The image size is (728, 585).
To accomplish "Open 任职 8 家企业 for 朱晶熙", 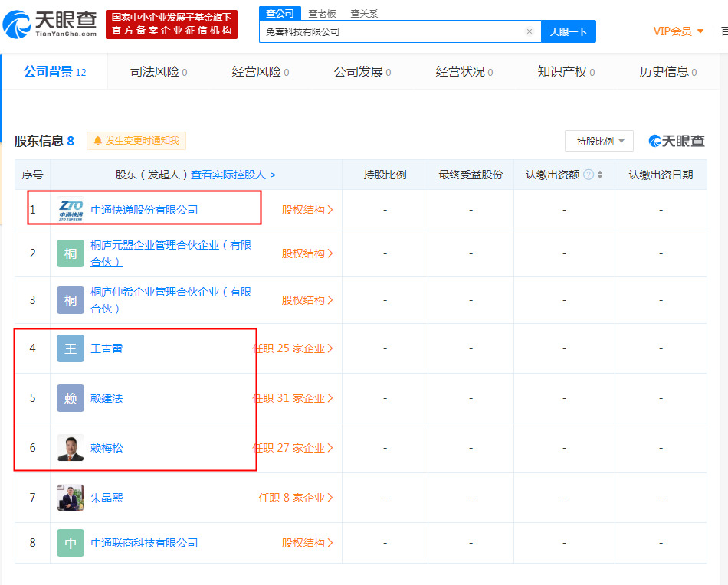I will (296, 498).
